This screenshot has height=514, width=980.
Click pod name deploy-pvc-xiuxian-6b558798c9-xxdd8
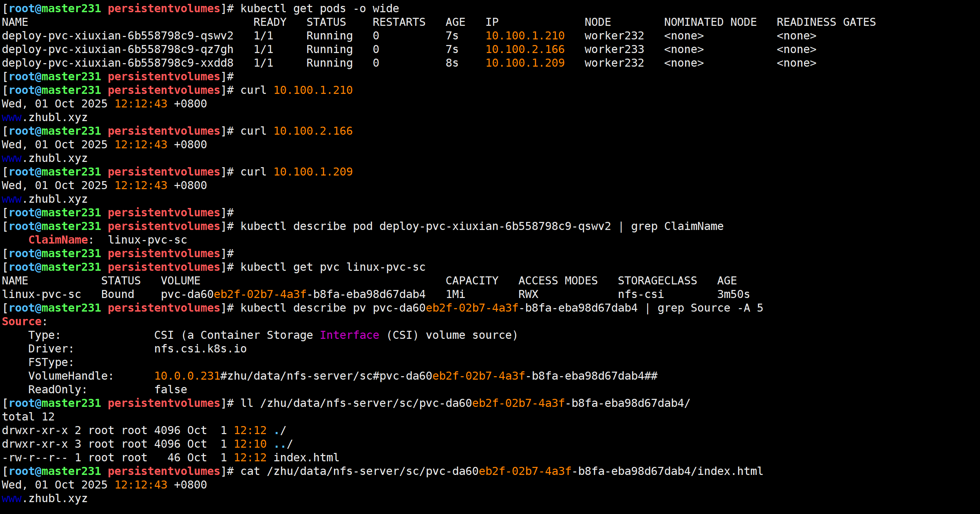tap(117, 63)
